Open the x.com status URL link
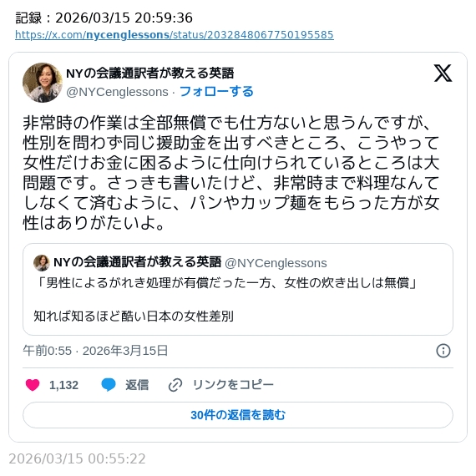 point(175,35)
